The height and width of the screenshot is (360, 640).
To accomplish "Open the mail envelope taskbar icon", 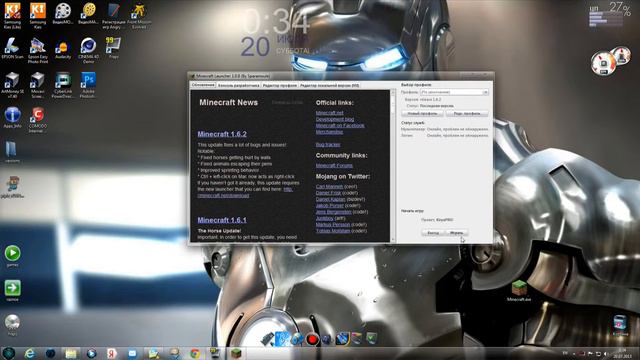I will pos(132,353).
